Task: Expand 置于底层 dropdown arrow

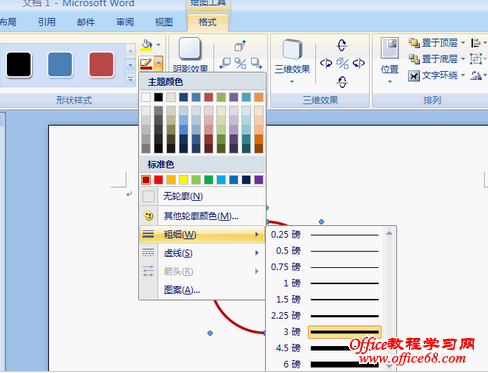Action: point(463,59)
